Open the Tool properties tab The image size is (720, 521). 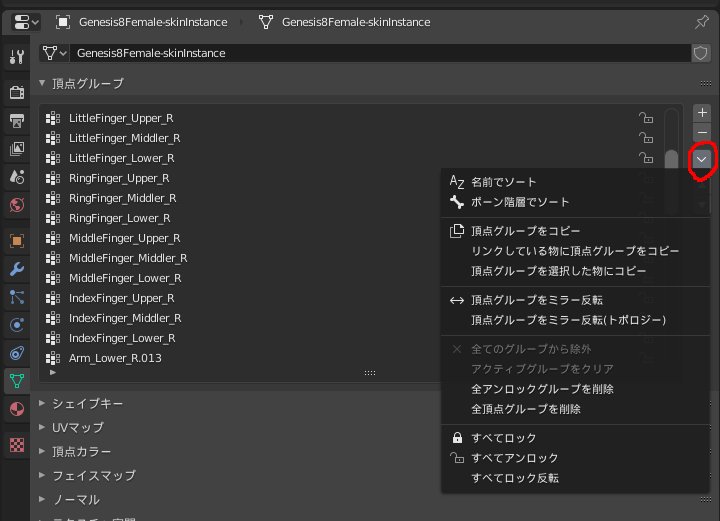coord(17,57)
